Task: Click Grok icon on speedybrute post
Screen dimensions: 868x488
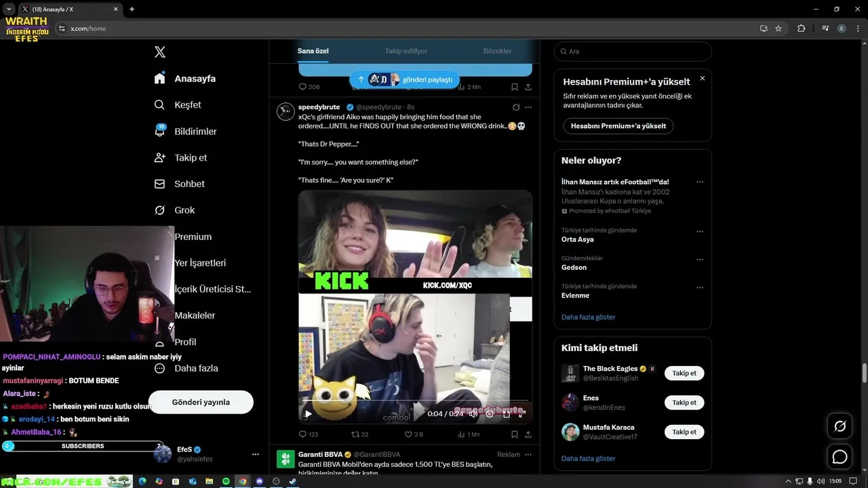Action: (516, 107)
